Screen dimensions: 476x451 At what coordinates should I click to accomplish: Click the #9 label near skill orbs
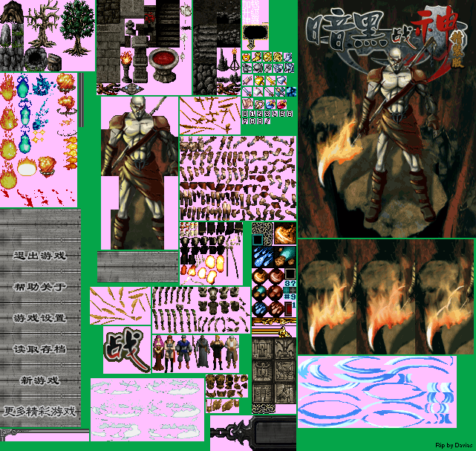tap(290, 297)
